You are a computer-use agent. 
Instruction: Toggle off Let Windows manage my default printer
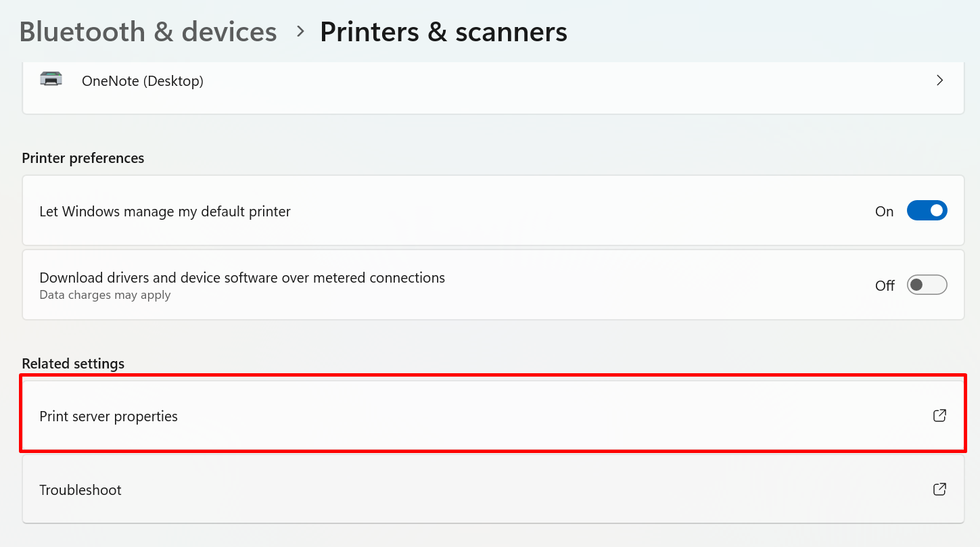click(x=927, y=210)
